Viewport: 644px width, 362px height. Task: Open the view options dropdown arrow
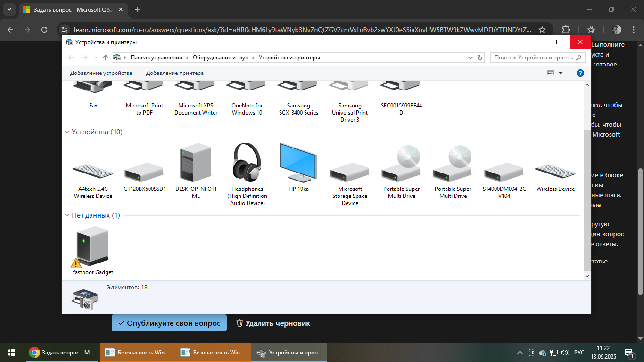pos(561,73)
